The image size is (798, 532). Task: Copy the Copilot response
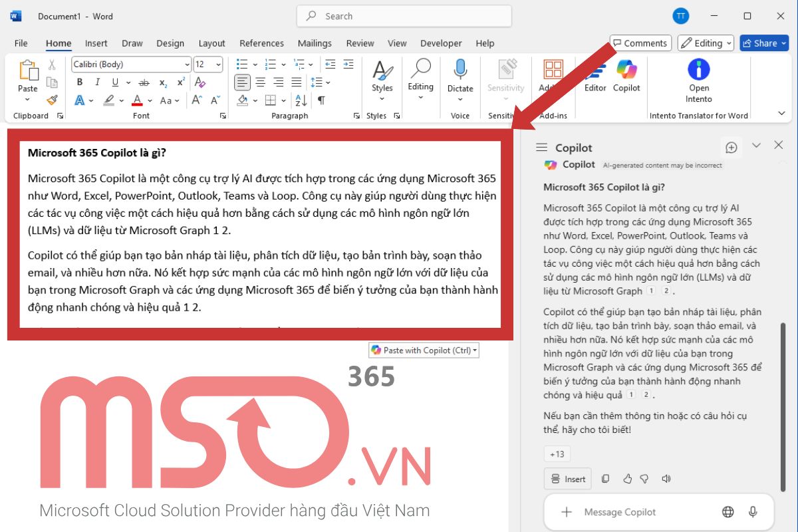(605, 479)
